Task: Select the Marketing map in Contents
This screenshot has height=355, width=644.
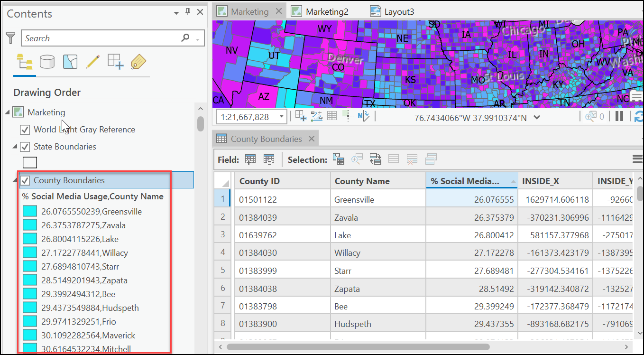Action: 46,112
